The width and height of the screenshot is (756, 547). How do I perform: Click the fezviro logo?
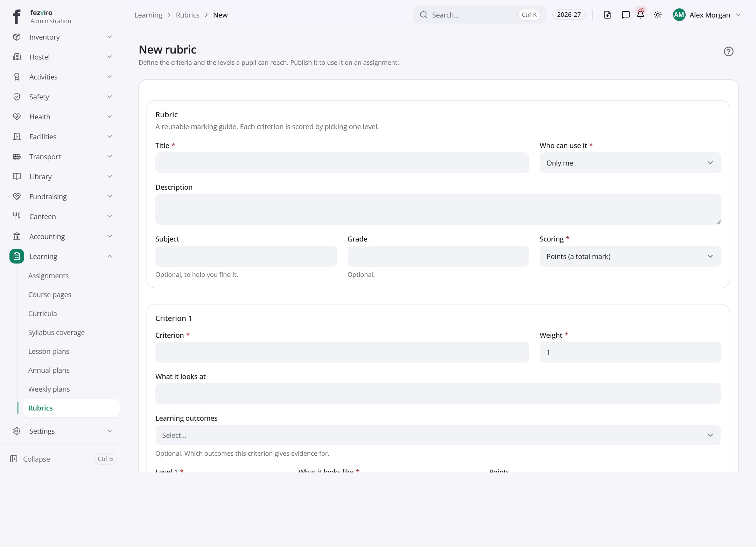17,16
